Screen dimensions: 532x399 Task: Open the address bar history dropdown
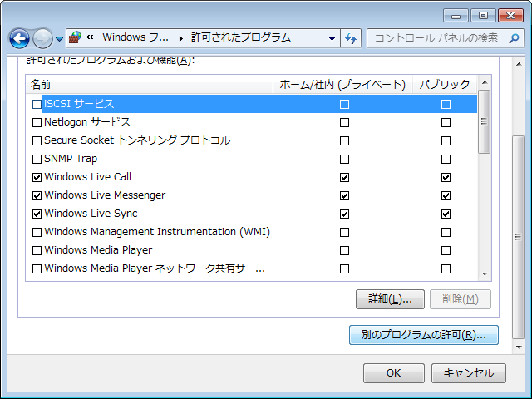tap(332, 39)
